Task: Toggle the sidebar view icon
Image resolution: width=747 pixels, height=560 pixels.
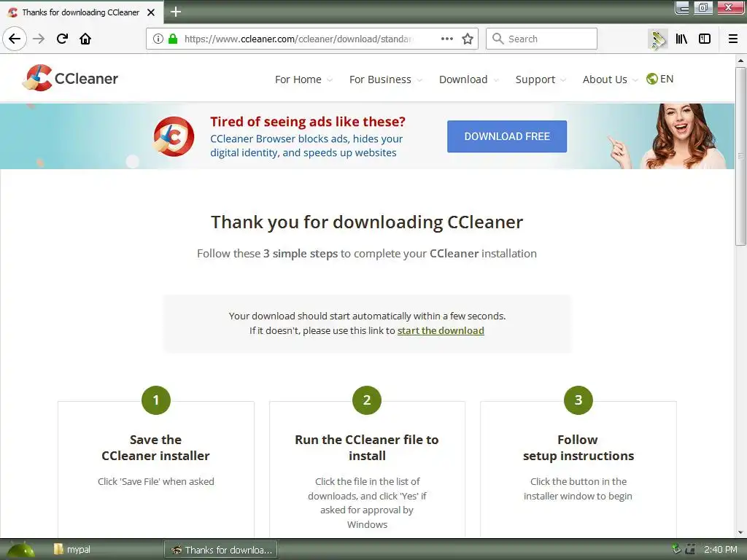Action: coord(705,39)
